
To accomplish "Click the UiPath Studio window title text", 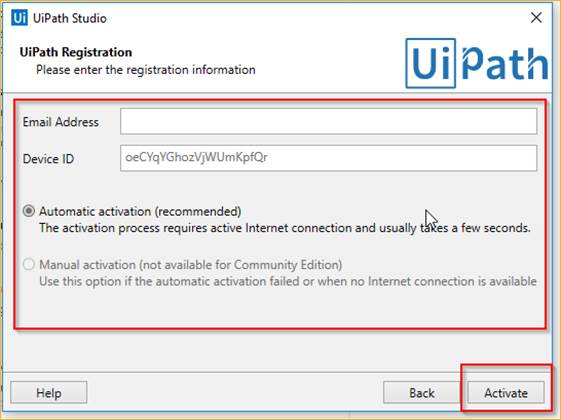I will click(x=70, y=18).
